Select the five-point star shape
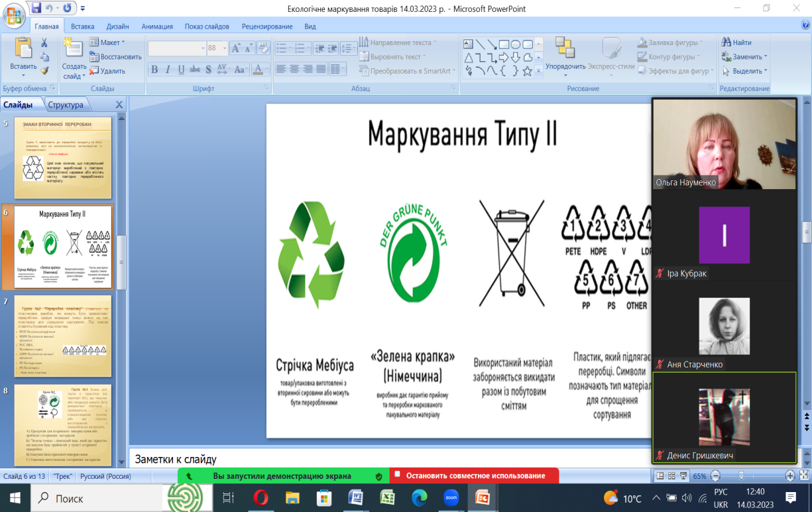Viewport: 812px width, 512px height. (527, 70)
